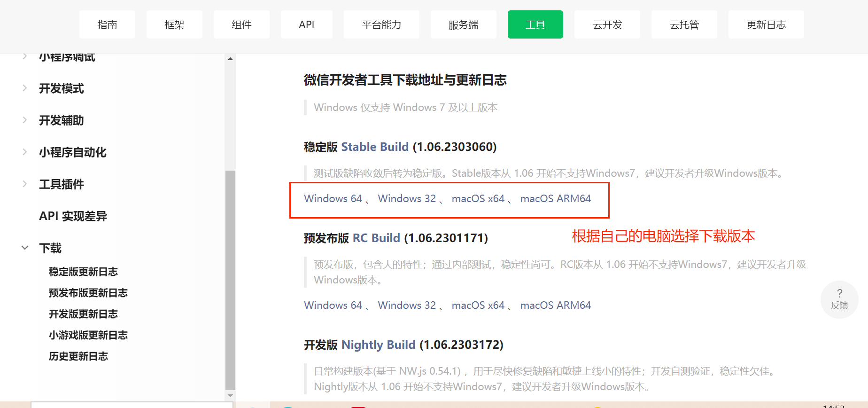Image resolution: width=868 pixels, height=408 pixels.
Task: Open 开发版更新日志 page
Action: tap(83, 314)
